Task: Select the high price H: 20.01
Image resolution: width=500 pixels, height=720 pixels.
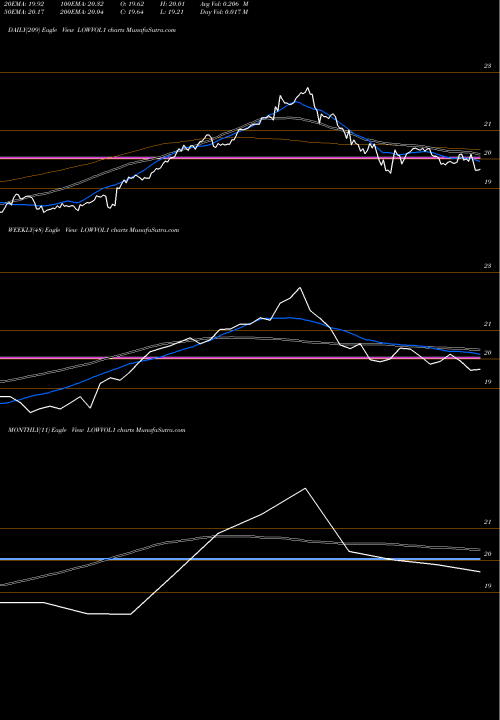Action: (175, 4)
